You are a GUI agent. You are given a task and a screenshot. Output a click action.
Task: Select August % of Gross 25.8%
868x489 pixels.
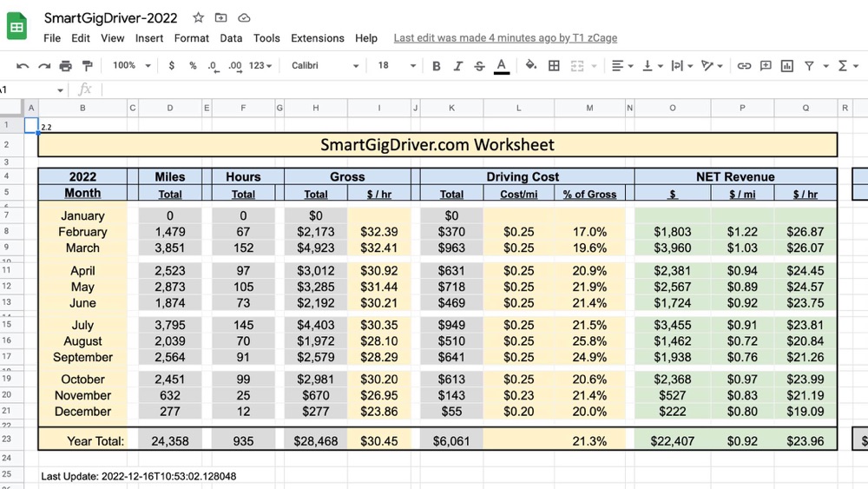589,340
